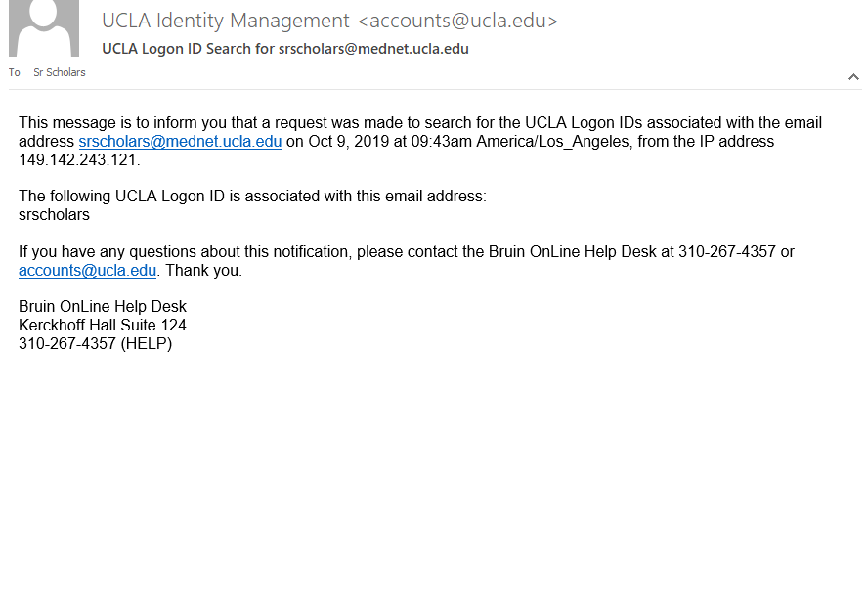Click the Help Desk phone 310-267-4357 (HELP)

tap(96, 343)
